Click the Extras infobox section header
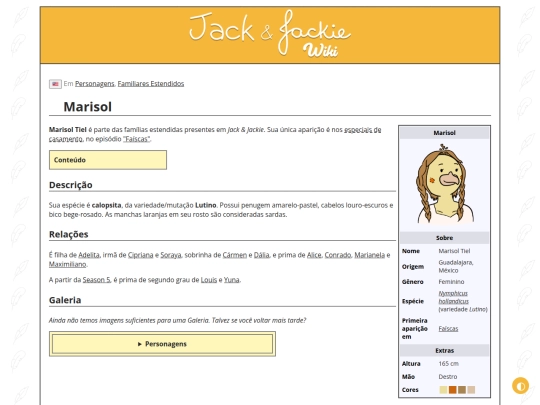540x405 pixels. [444, 350]
